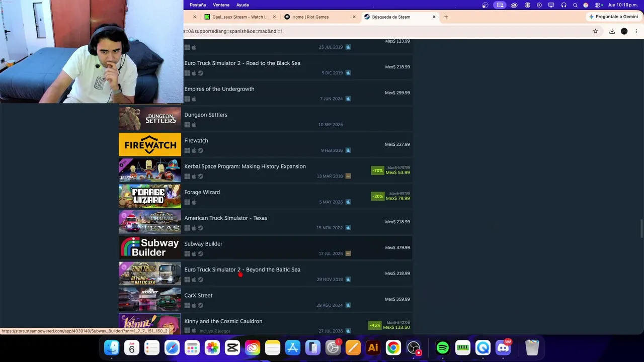Screen dimensions: 644x362
Task: Open the Trash in the dock
Action: point(532,347)
